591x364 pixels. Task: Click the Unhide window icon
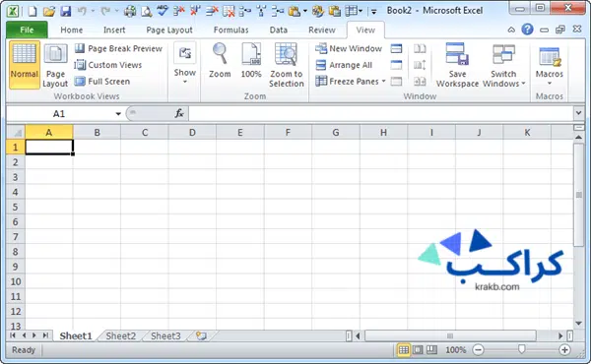pos(396,81)
